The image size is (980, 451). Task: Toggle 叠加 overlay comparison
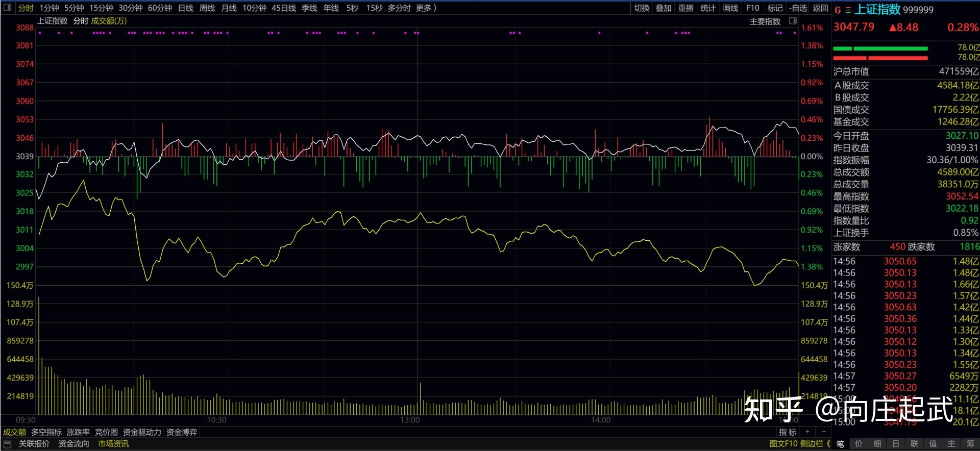click(663, 8)
